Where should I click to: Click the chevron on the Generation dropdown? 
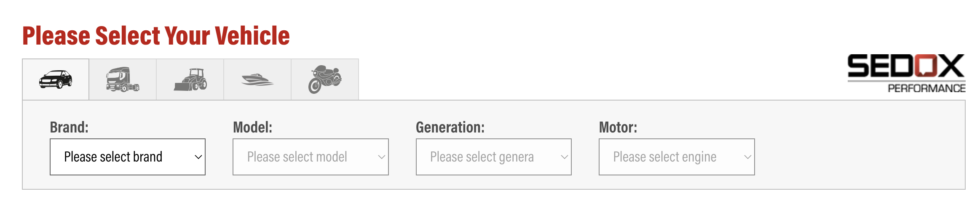(564, 157)
